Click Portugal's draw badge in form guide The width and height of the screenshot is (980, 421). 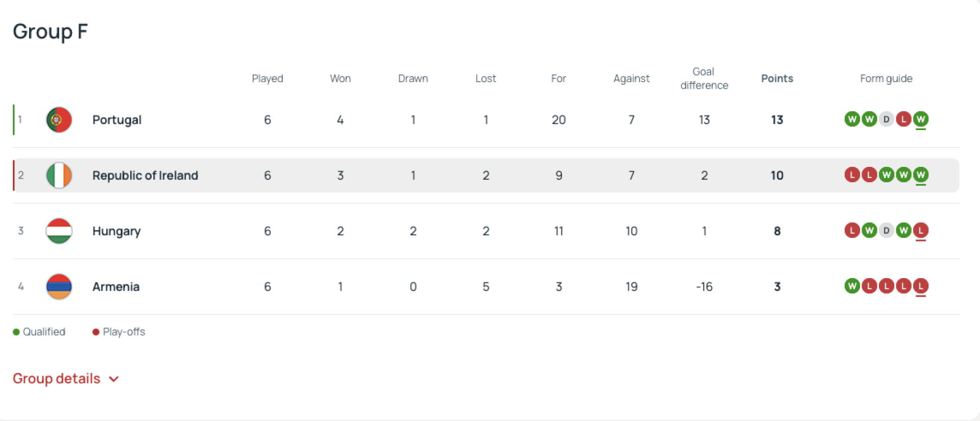887,119
